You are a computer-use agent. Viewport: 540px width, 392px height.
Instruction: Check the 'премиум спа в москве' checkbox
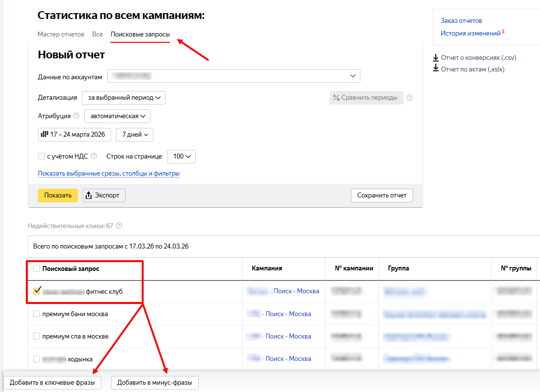[x=37, y=336]
